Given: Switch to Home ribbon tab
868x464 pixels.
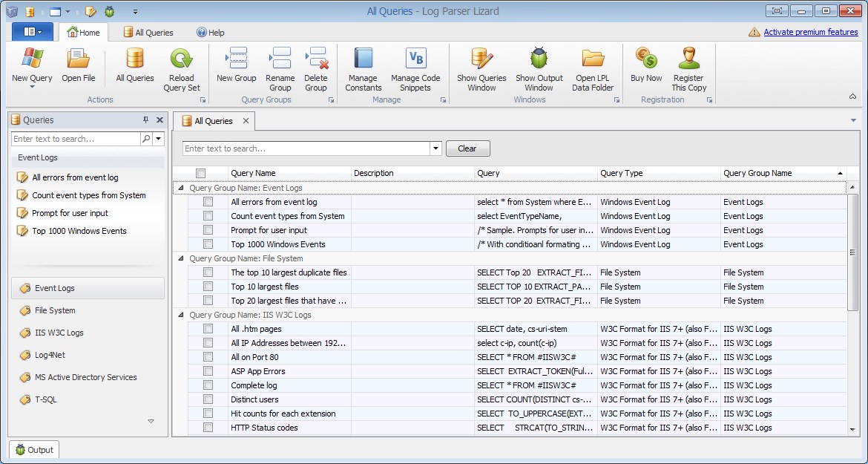Looking at the screenshot, I should click(x=84, y=32).
